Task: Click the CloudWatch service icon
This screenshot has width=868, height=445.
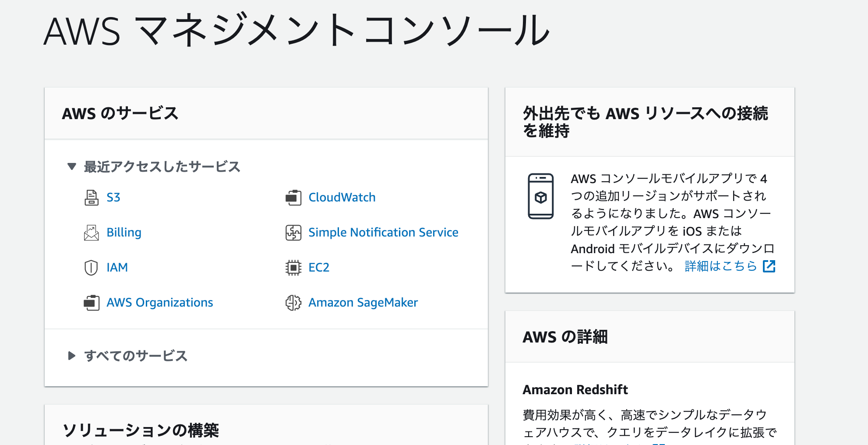Action: pyautogui.click(x=293, y=198)
